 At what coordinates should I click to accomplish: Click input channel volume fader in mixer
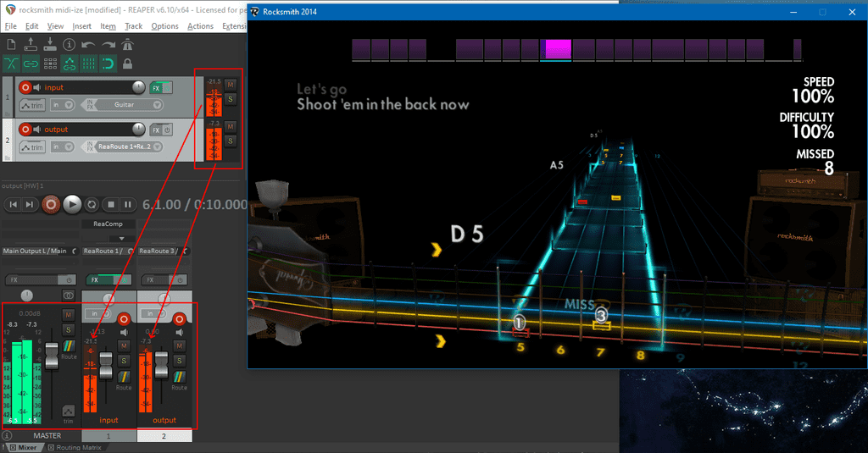[x=105, y=365]
